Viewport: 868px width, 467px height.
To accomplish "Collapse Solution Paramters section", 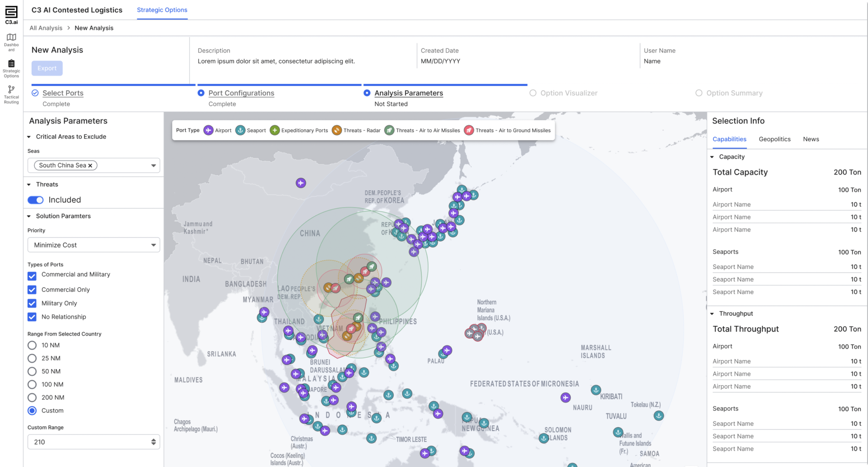I will click(x=29, y=216).
